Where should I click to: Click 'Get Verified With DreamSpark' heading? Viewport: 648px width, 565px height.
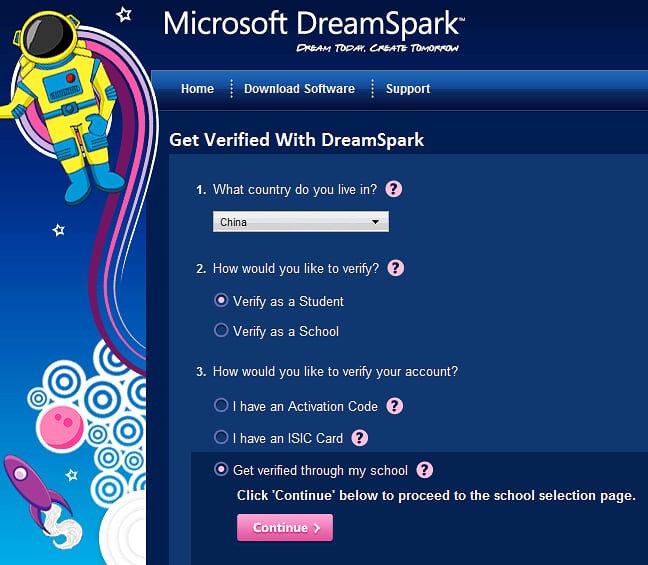(x=296, y=140)
